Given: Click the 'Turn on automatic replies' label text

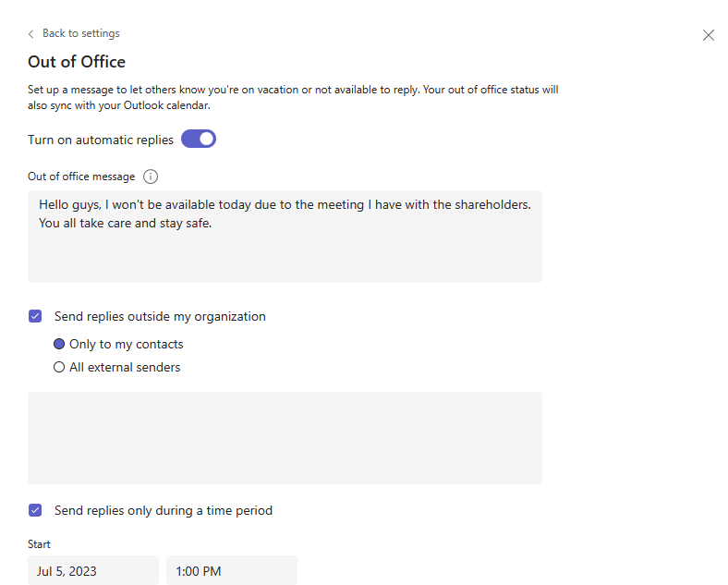Looking at the screenshot, I should click(101, 140).
